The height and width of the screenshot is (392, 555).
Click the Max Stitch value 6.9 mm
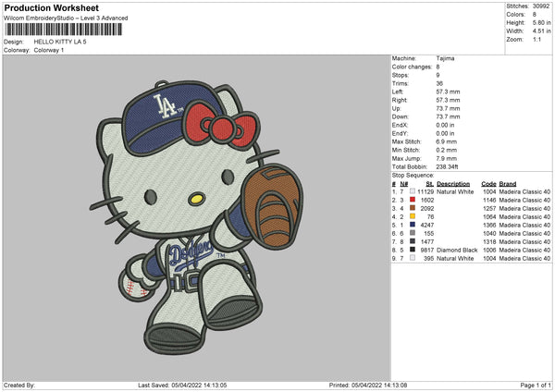click(x=447, y=141)
